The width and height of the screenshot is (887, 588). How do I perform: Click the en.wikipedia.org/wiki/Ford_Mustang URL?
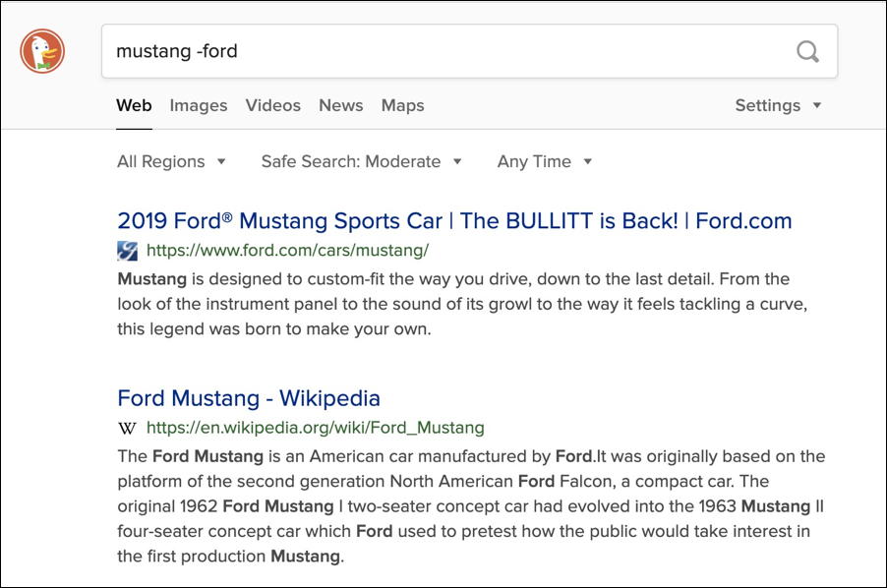(315, 428)
